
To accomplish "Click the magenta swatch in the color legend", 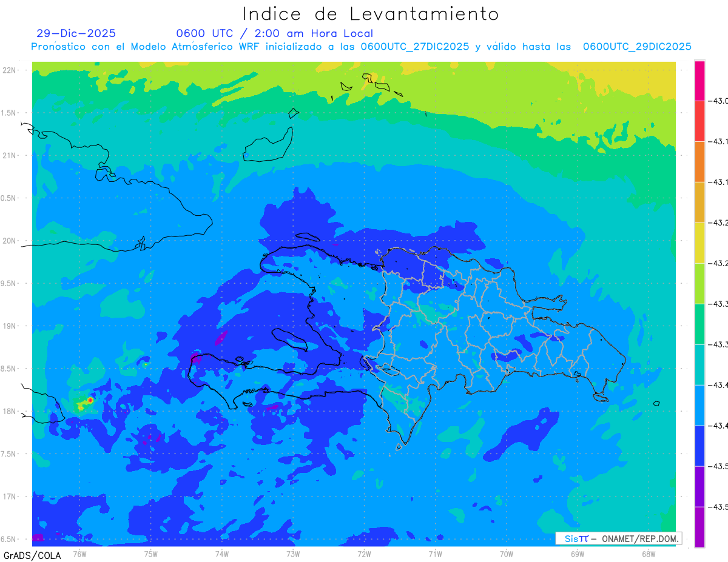I will 699,81.
